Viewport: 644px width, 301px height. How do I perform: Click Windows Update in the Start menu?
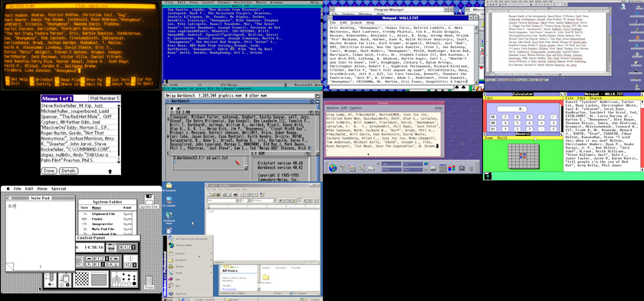(x=190, y=245)
